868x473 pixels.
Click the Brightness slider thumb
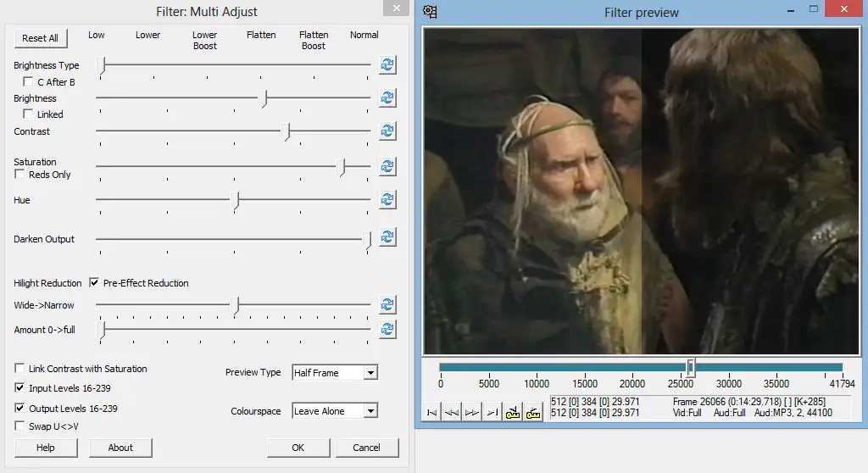264,98
